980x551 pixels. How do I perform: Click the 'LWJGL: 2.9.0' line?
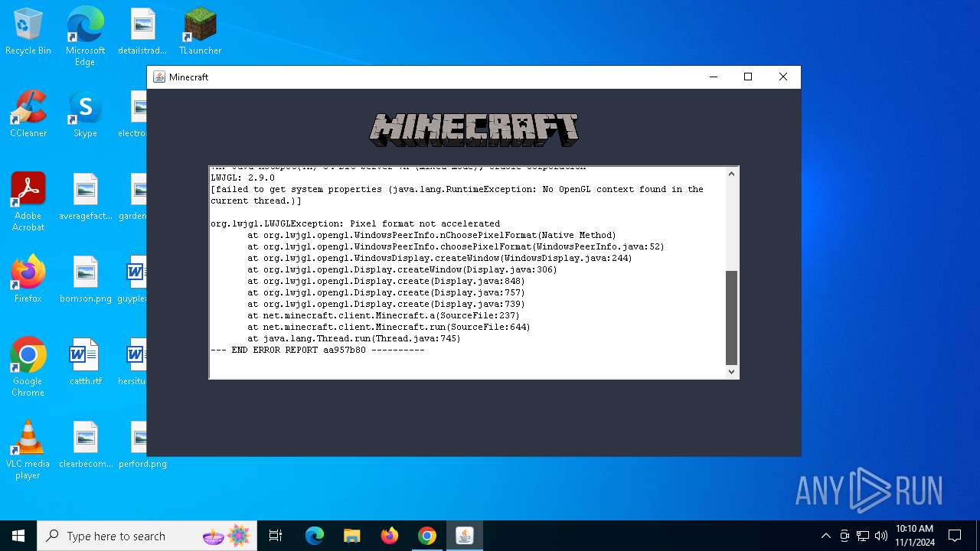pos(243,178)
